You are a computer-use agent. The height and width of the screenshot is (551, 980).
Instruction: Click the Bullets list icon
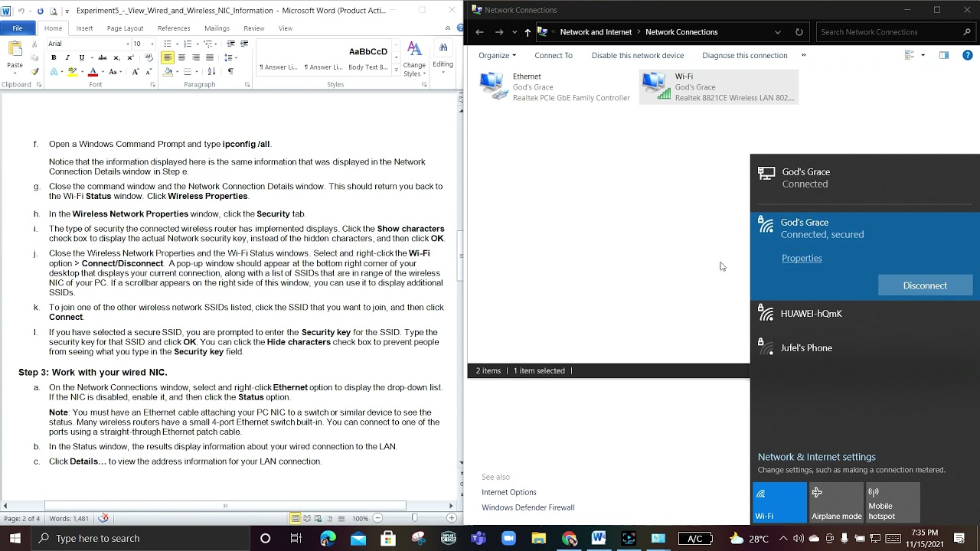pos(168,44)
